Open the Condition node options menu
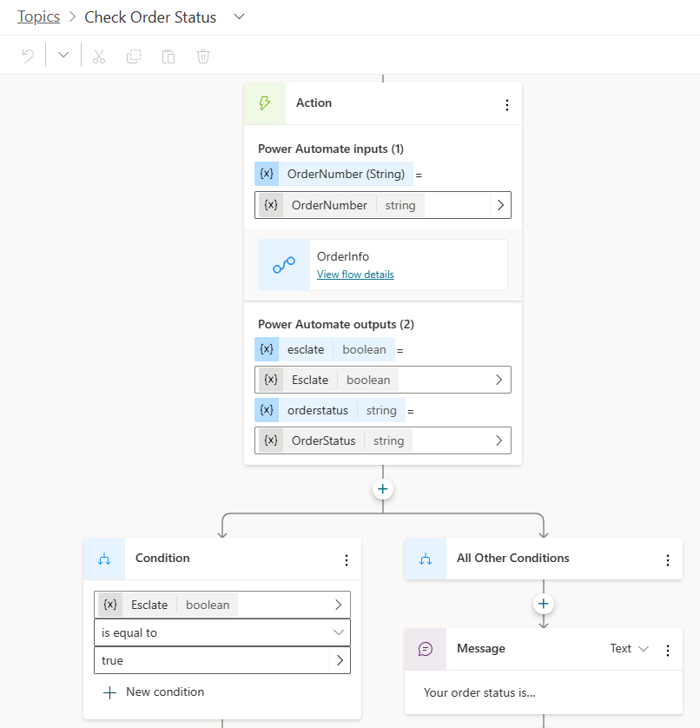 (x=347, y=559)
